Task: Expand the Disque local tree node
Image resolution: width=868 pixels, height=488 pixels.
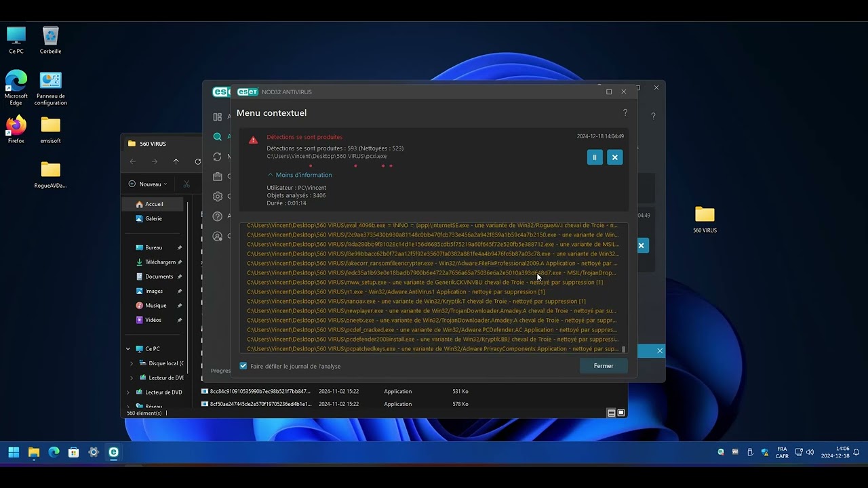Action: tap(132, 363)
